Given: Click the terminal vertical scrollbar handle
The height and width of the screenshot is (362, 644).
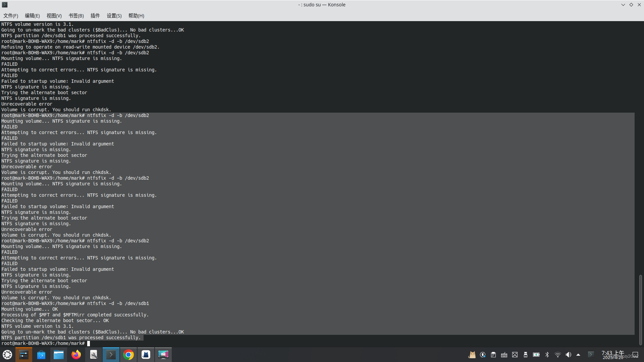Looking at the screenshot, I should 640,309.
